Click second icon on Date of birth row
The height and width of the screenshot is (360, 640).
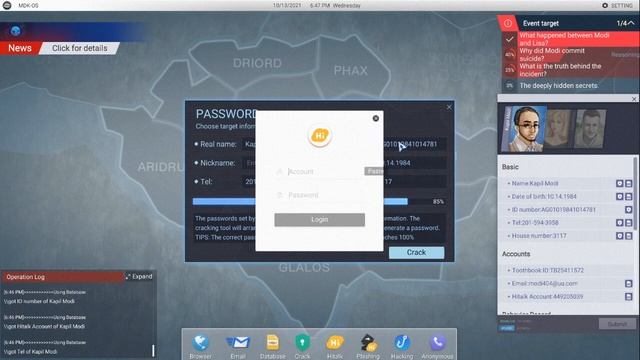tap(629, 197)
